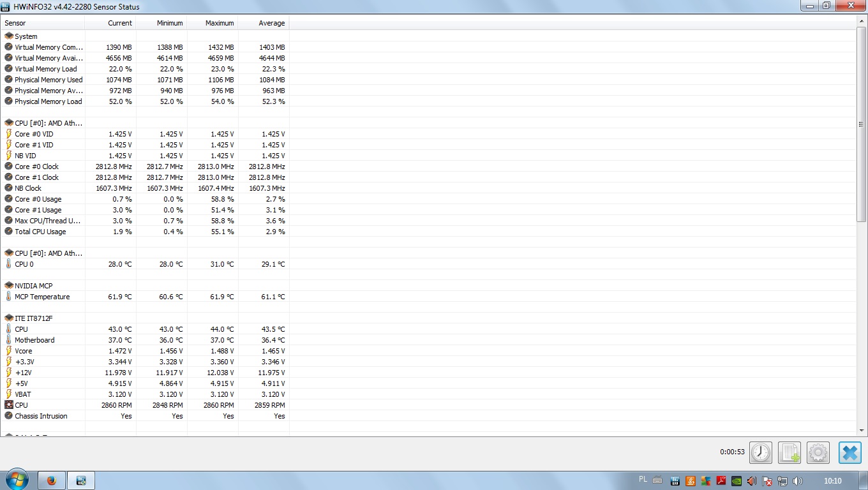Screen dimensions: 868x490
Task: Open the network tray icon
Action: (782, 481)
